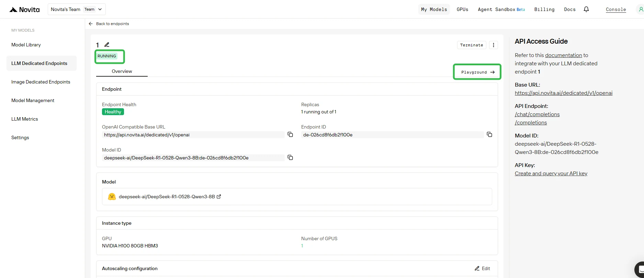This screenshot has height=278, width=644.
Task: Open the Novita's Team dropdown
Action: (x=77, y=9)
